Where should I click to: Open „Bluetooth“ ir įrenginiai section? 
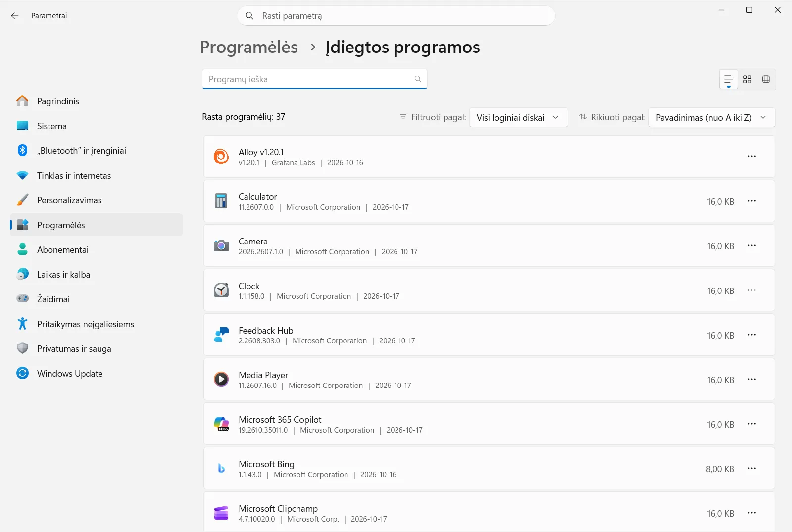click(97, 150)
